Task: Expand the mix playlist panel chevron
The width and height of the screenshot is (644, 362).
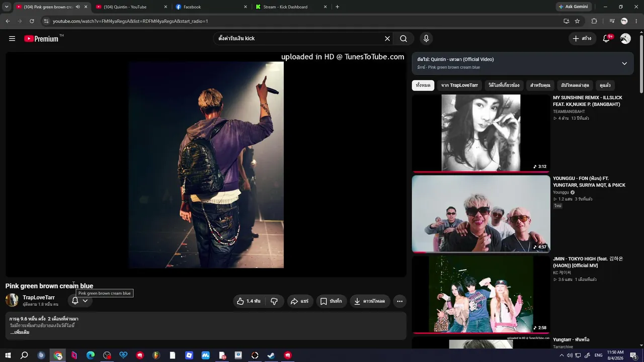Action: point(624,63)
